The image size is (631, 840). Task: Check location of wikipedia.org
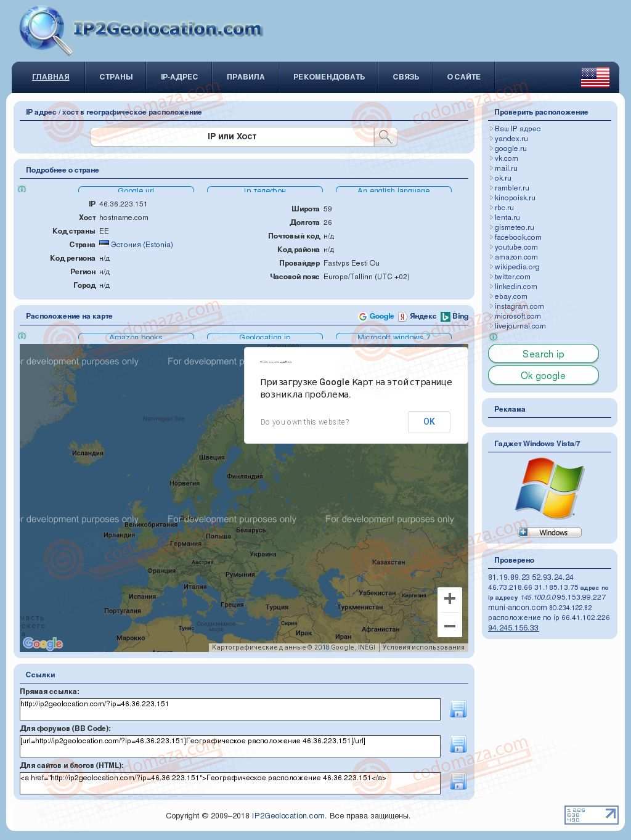pos(517,267)
